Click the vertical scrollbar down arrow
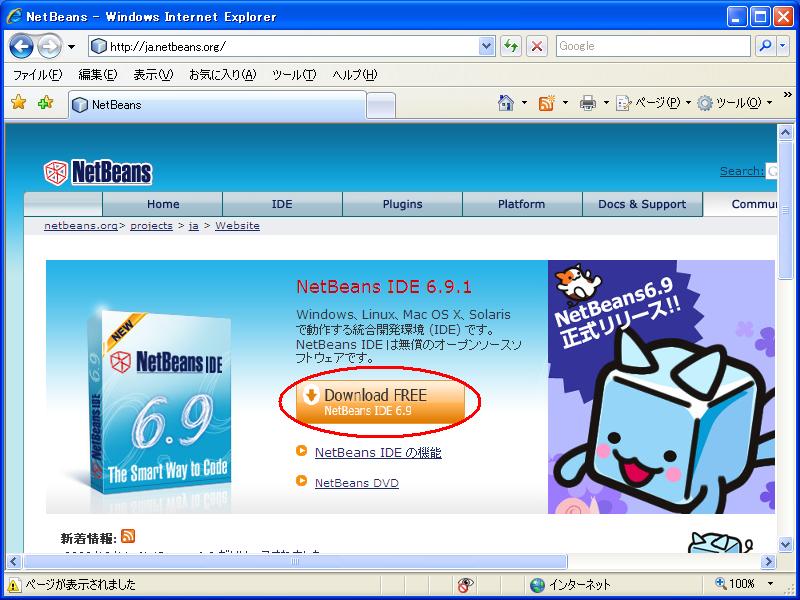800x600 pixels. coord(785,544)
